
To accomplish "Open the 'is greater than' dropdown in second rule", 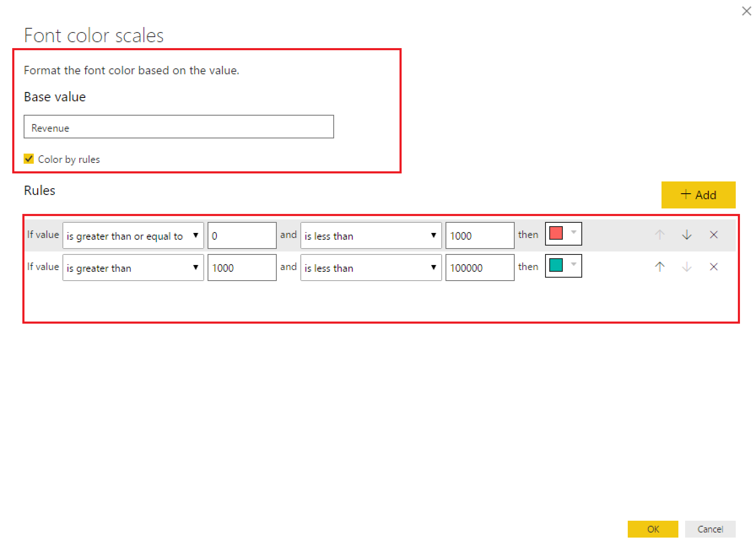I will (x=133, y=268).
